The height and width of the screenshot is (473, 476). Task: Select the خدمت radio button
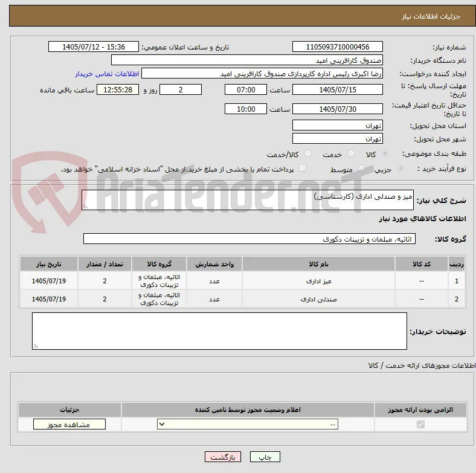[x=351, y=153]
